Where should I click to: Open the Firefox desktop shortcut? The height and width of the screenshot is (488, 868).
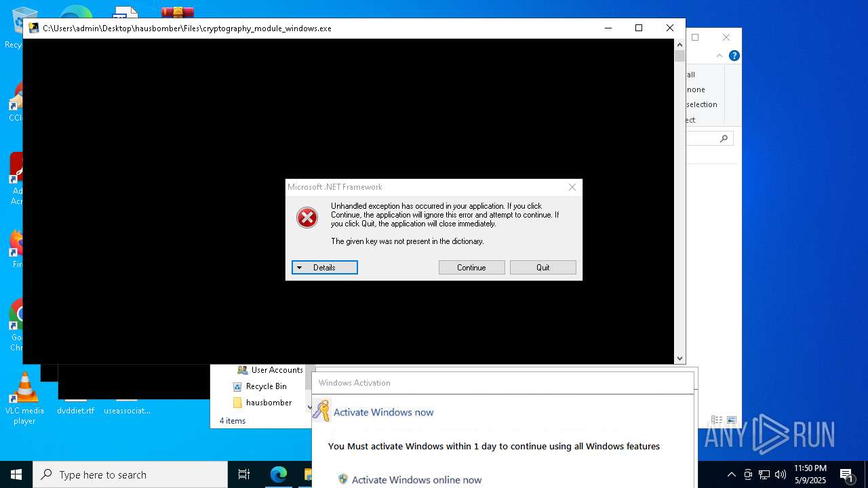pyautogui.click(x=15, y=248)
